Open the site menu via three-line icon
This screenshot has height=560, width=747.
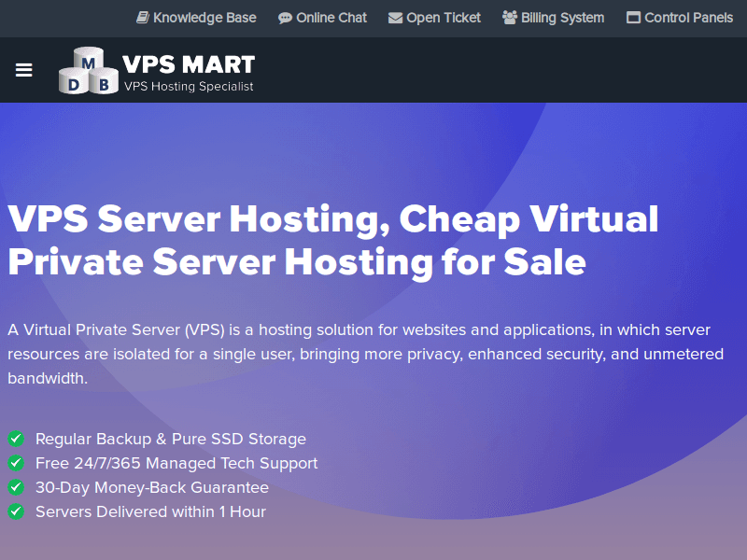tap(23, 70)
